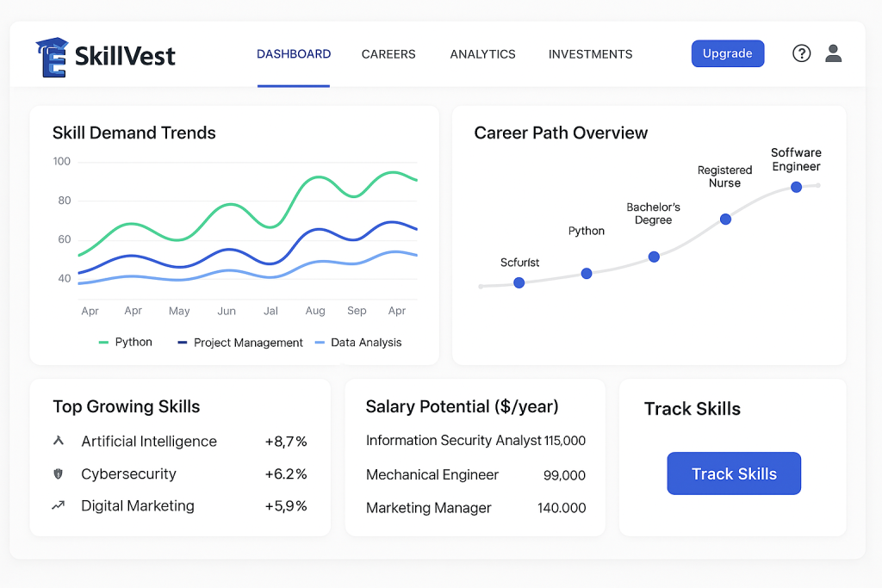Open the Investments tab

point(590,54)
